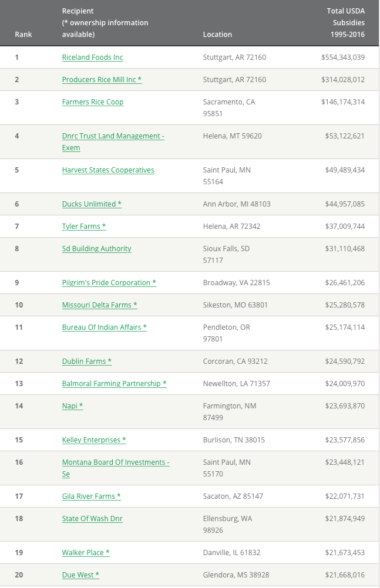
Task: Open Balmoral Farming Partnership link
Action: [114, 384]
